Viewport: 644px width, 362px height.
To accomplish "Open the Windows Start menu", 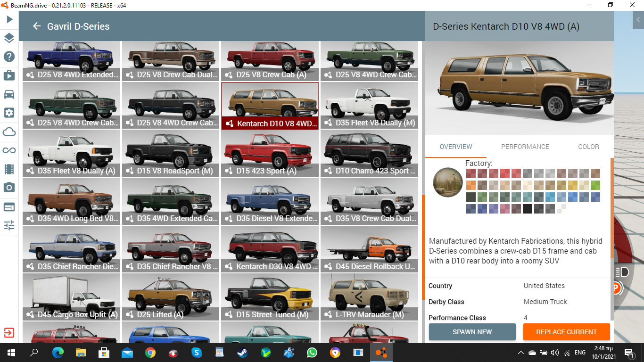I will coord(11,352).
